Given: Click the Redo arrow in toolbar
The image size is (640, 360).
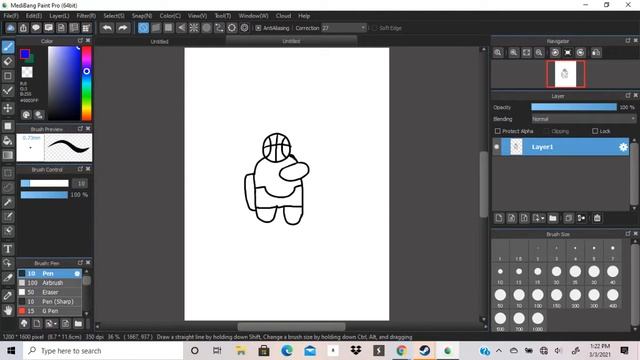Looking at the screenshot, I should click(x=122, y=28).
